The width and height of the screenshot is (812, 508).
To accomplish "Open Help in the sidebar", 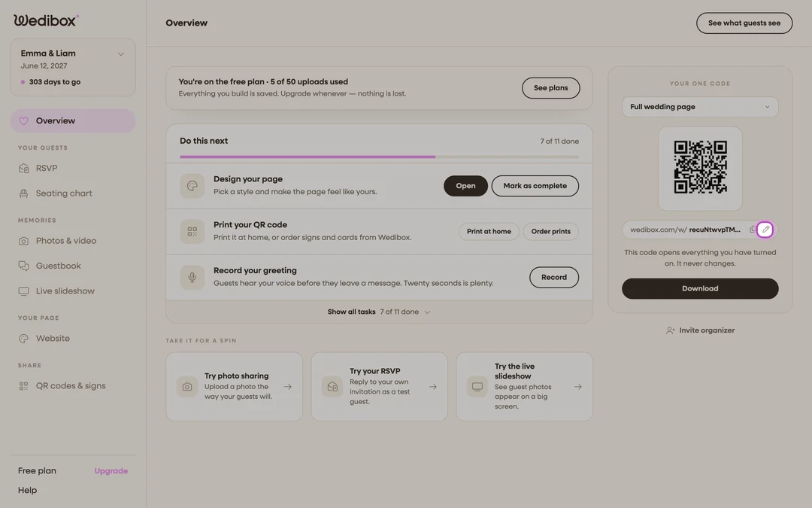I will (x=28, y=491).
